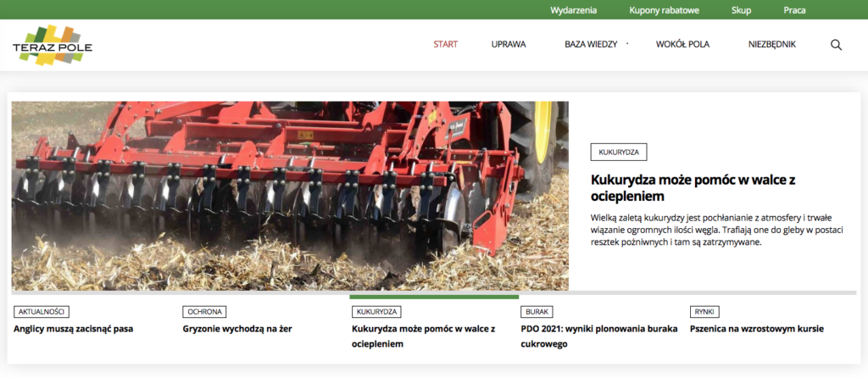Select the OCHRONA category tag
868x378 pixels.
[x=204, y=312]
